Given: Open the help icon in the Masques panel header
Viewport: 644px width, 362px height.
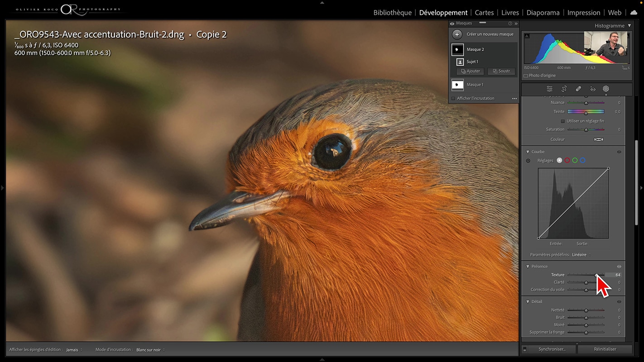Looking at the screenshot, I should pos(510,24).
